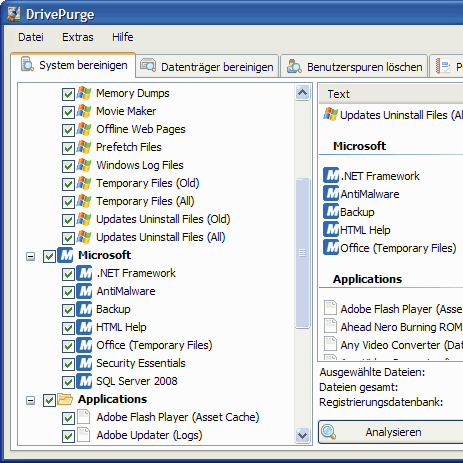Click the flag icon beside Temporary Files (Old)
The image size is (463, 463).
[84, 183]
